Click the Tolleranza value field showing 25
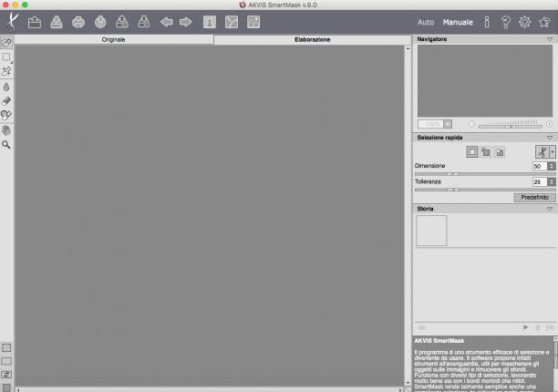The width and height of the screenshot is (558, 392). (x=540, y=181)
